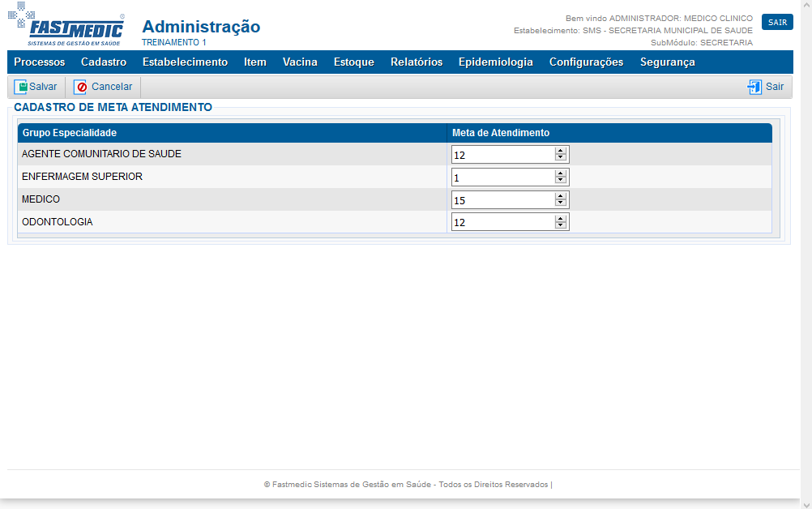This screenshot has width=812, height=509.
Task: Decrease Enfermagem Superior meta value
Action: pyautogui.click(x=560, y=180)
